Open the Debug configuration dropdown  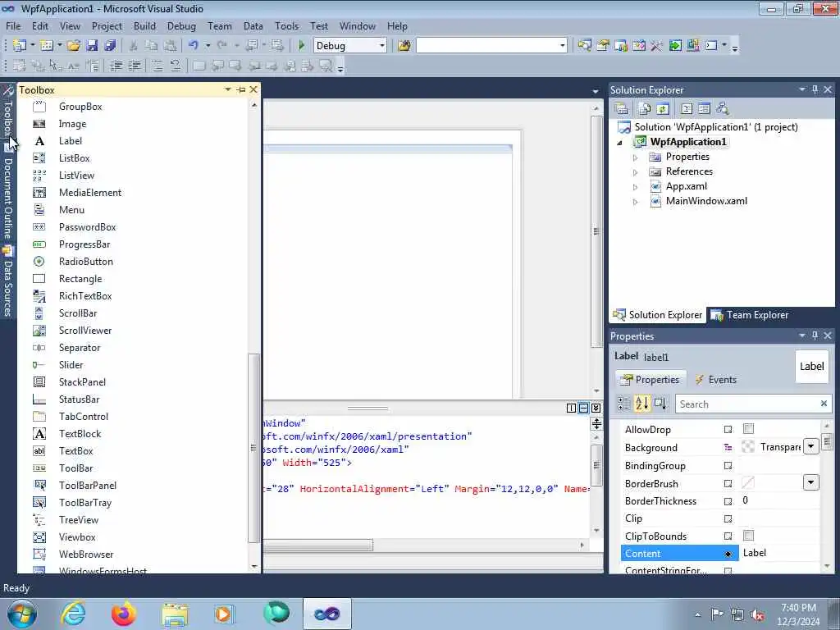[x=382, y=46]
